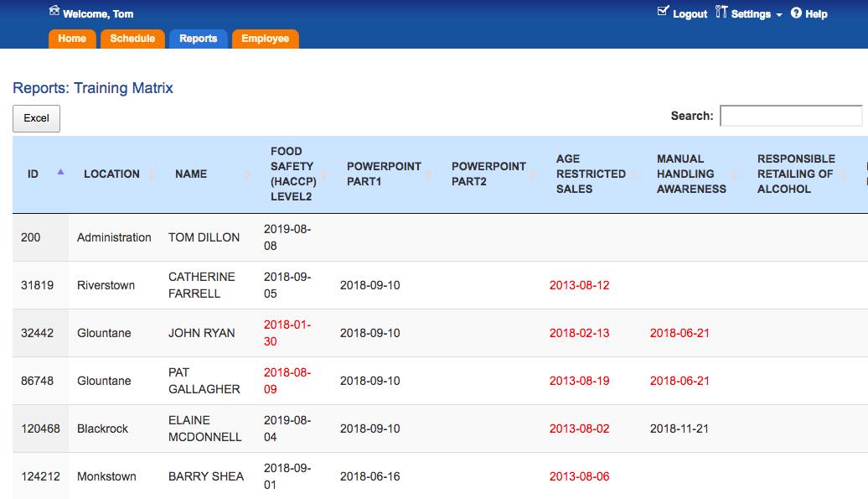Click the home icon beside Welcome, Tom
This screenshot has width=868, height=499.
point(54,11)
